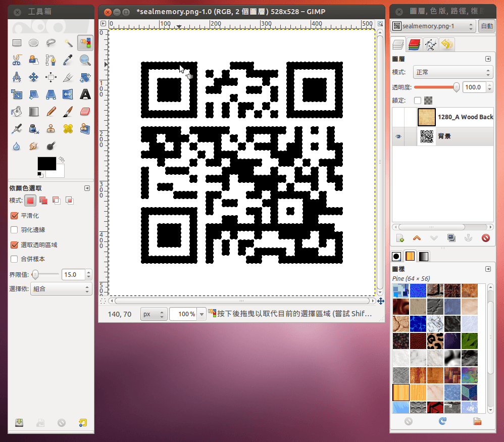Open the 模式 layer mode dropdown
The width and height of the screenshot is (504, 442).
[x=452, y=72]
